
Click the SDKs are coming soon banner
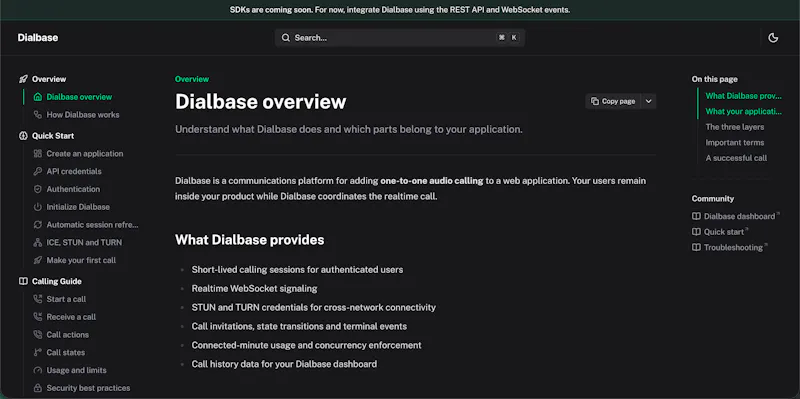pos(400,10)
